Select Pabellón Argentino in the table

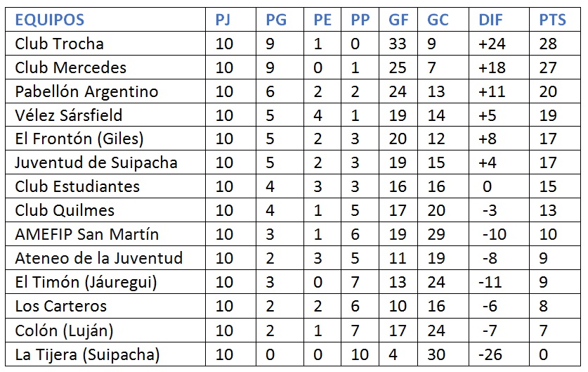(86, 91)
